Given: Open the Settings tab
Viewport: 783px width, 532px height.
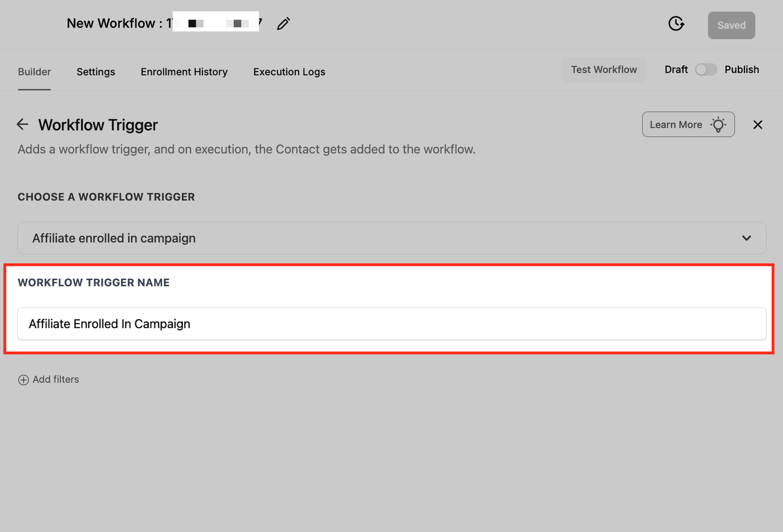Looking at the screenshot, I should 96,72.
